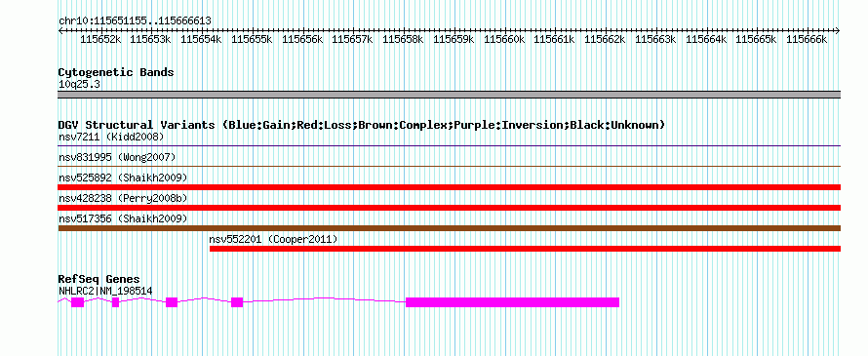Click the 115658k ruler tick label
868x356 pixels.
(403, 39)
